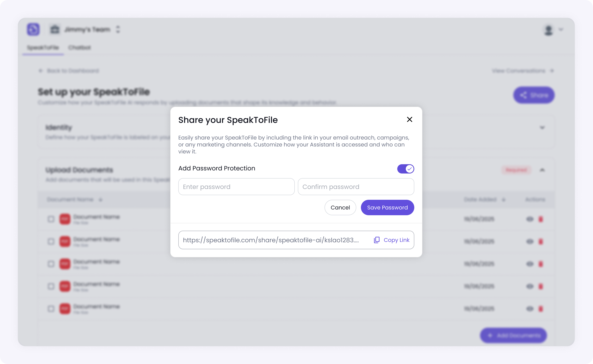Click the Cancel button

pos(340,208)
